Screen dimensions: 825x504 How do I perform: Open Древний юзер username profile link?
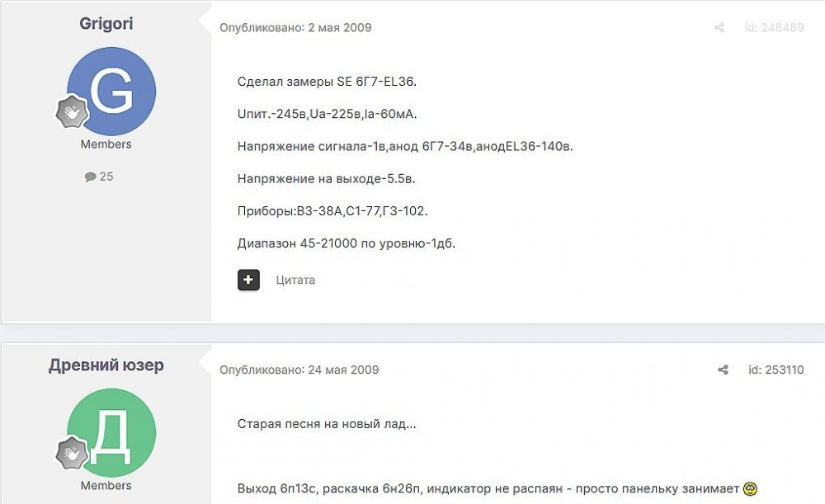(x=106, y=365)
